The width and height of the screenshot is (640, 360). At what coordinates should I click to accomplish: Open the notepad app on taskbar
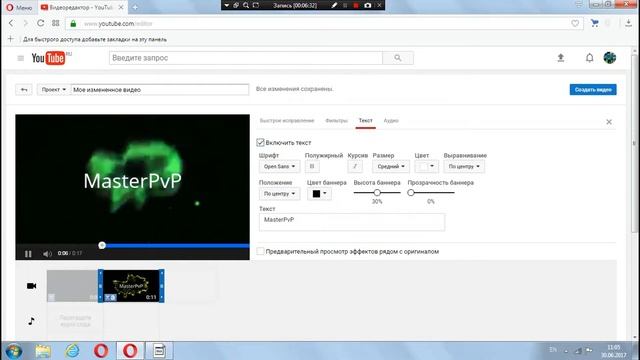(x=159, y=351)
